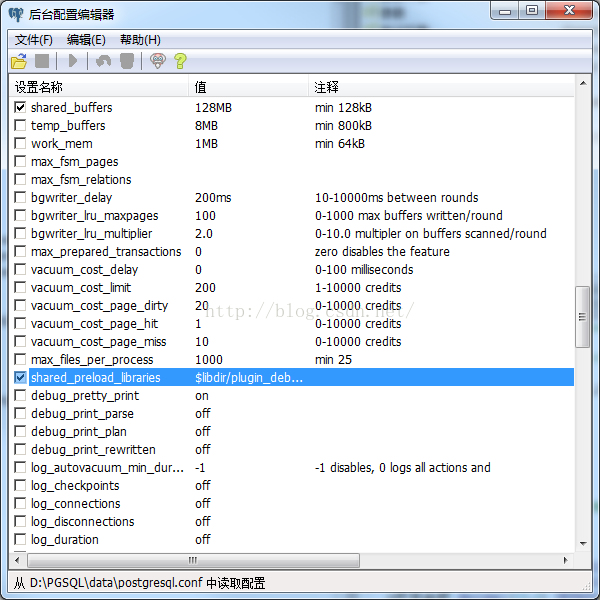Screen dimensions: 600x600
Task: Disable the shared_preload_libraries checkbox
Action: [20, 377]
